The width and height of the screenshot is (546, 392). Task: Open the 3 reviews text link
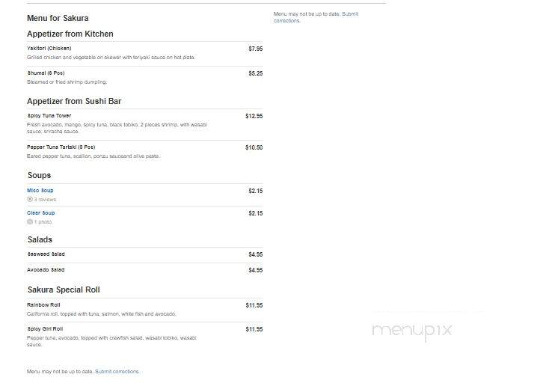45,200
